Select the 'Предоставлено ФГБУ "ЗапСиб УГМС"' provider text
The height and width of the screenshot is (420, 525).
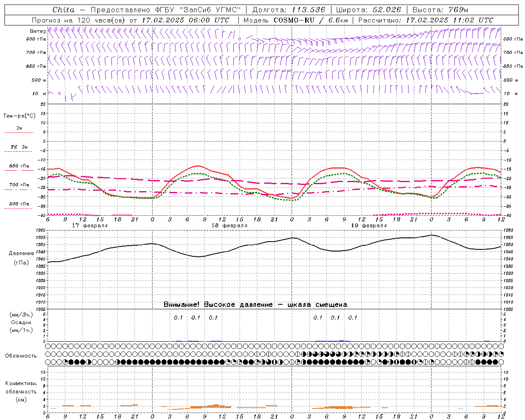click(165, 10)
